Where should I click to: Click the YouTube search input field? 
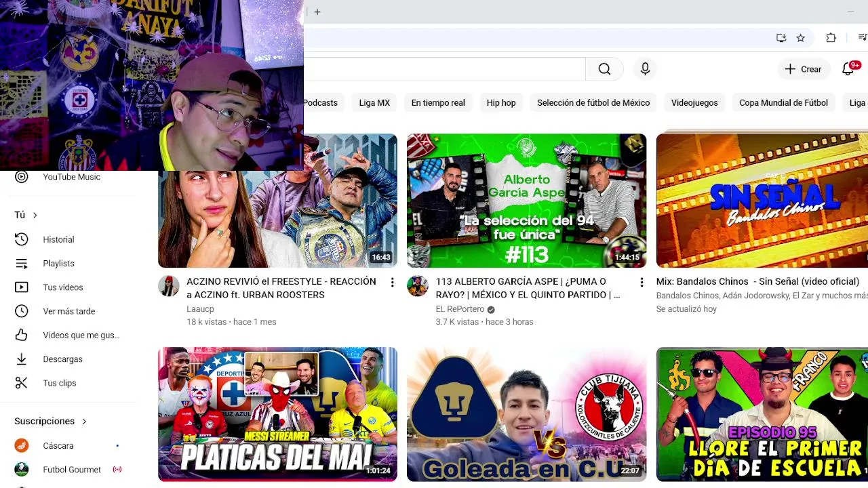pyautogui.click(x=444, y=69)
